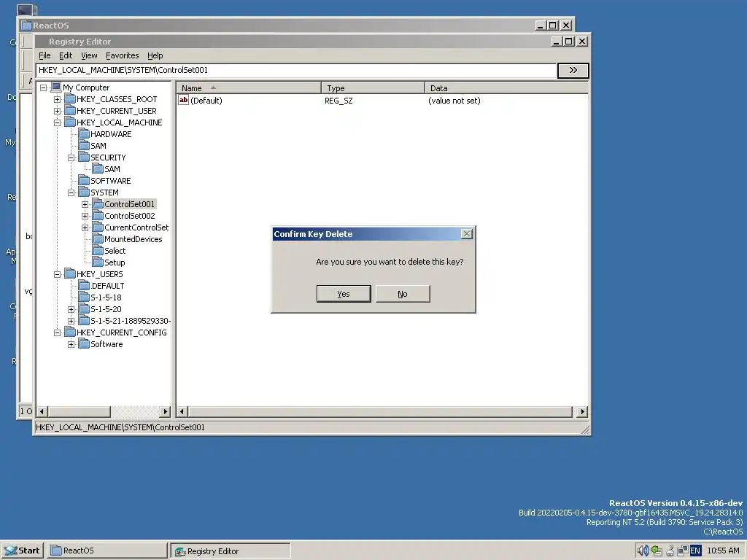Open the View menu
The image size is (747, 560).
(89, 55)
